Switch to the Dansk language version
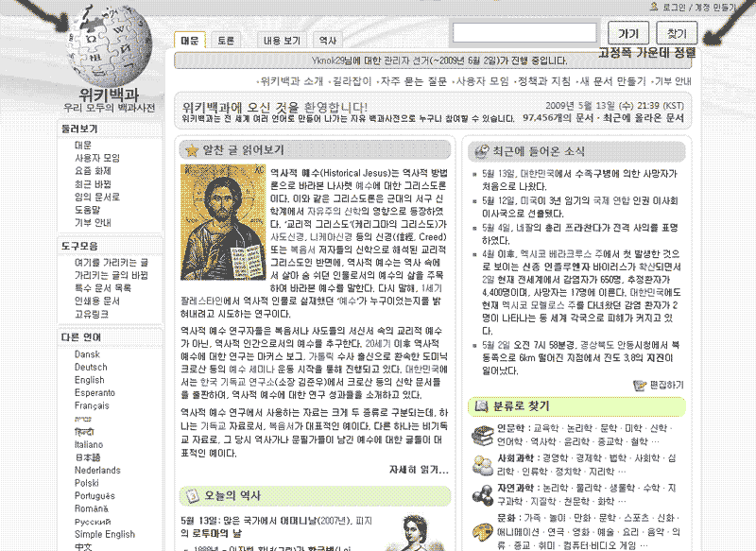This screenshot has height=551, width=756. (87, 354)
